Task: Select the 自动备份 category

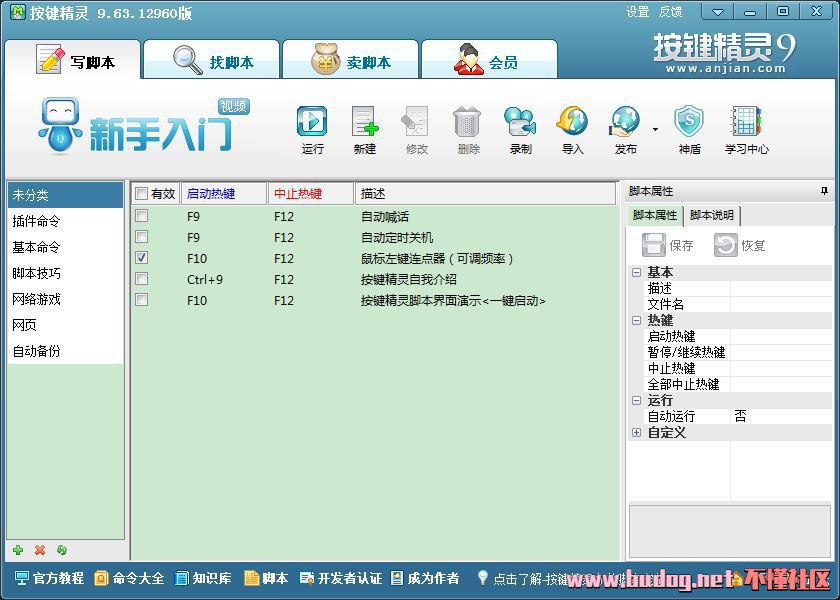Action: tap(65, 351)
